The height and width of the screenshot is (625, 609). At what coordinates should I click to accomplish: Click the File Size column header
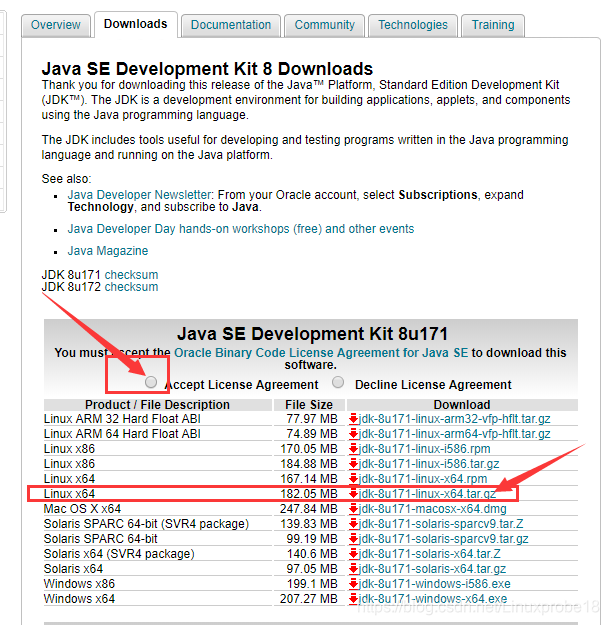click(309, 405)
